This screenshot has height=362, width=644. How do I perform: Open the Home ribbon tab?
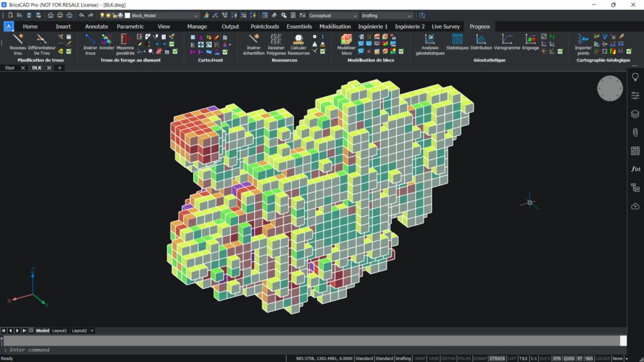pos(30,26)
